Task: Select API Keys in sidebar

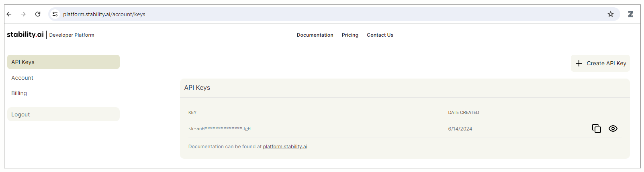Action: pyautogui.click(x=63, y=62)
